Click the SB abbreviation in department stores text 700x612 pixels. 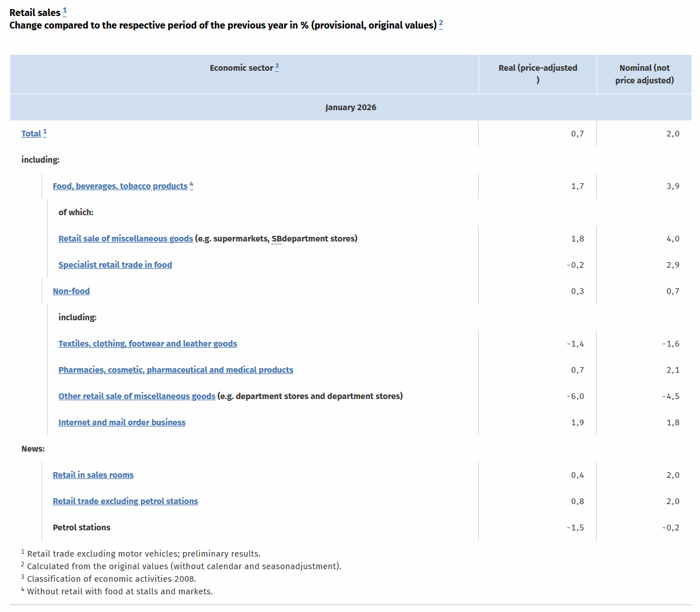(277, 239)
